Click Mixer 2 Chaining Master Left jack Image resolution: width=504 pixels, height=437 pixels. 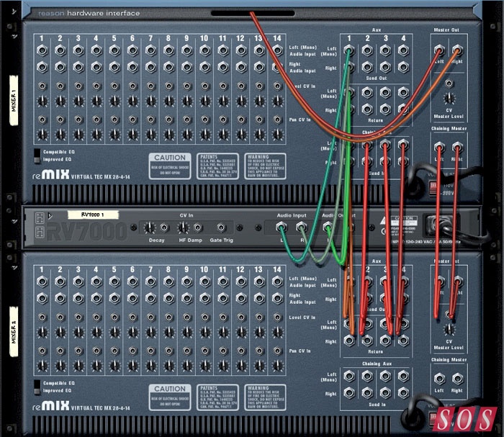click(x=439, y=379)
